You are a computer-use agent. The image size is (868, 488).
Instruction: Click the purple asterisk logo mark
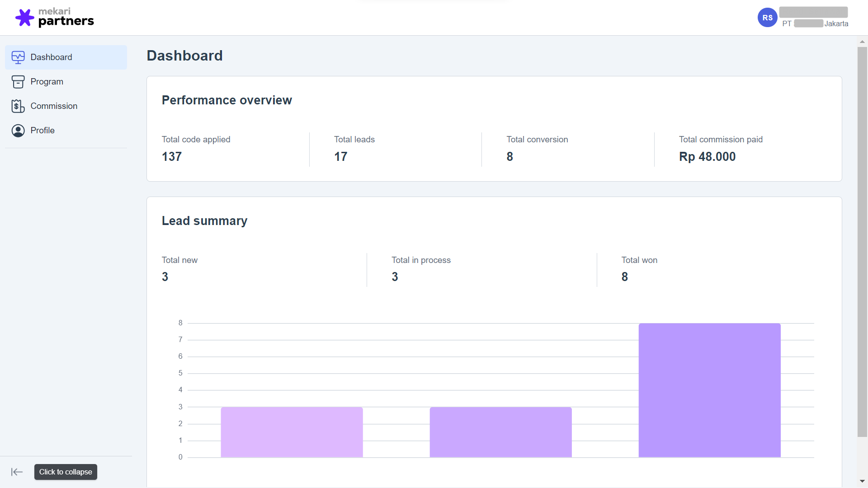tap(25, 17)
